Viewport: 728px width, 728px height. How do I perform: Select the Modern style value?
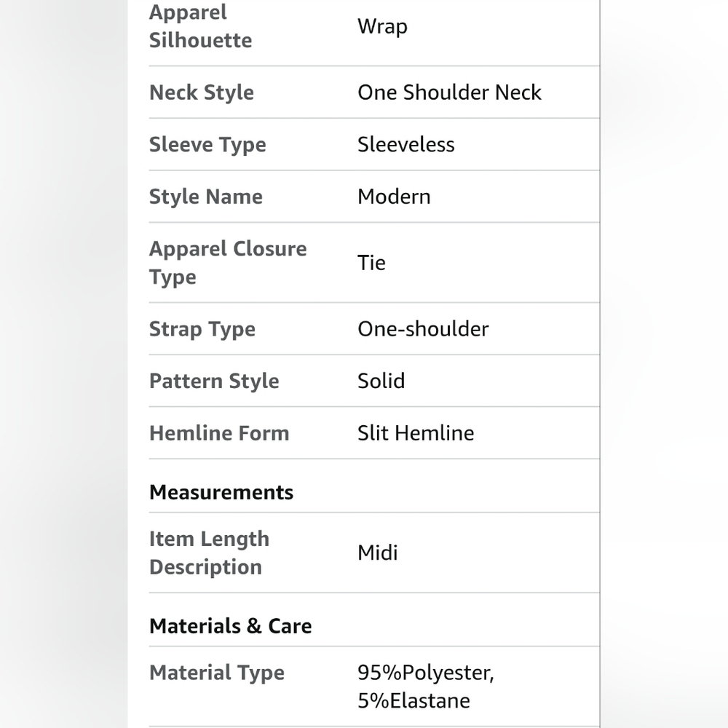coord(394,197)
